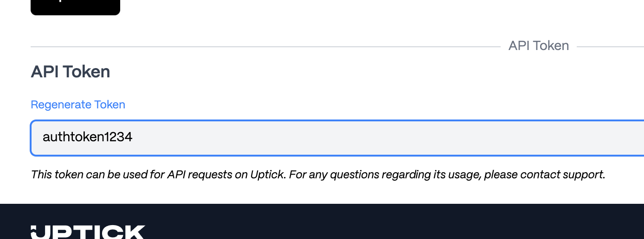Image resolution: width=644 pixels, height=239 pixels.
Task: Click the divider segment right of API Token label
Action: pyautogui.click(x=610, y=47)
